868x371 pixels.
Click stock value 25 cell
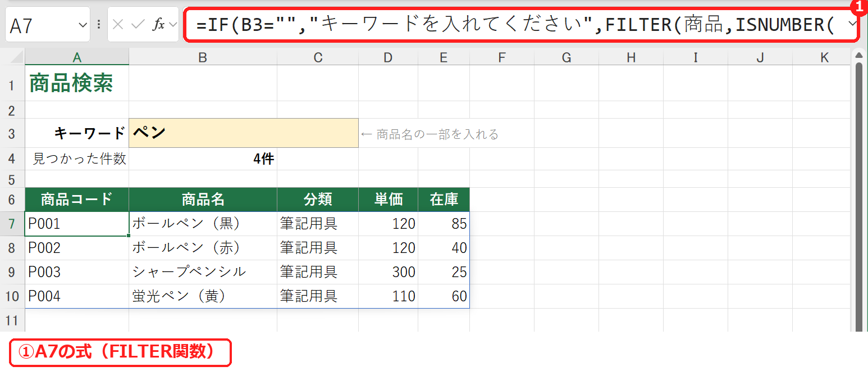click(x=444, y=272)
